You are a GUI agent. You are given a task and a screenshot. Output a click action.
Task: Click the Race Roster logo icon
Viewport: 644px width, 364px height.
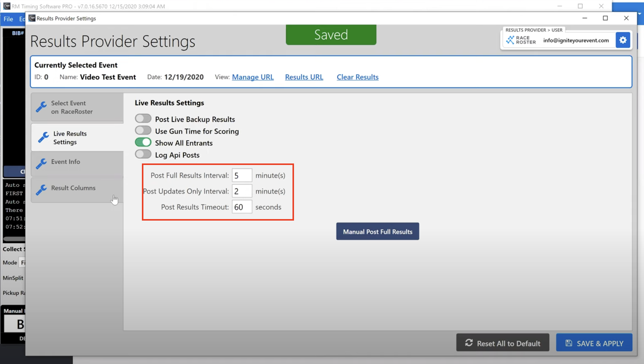[510, 40]
